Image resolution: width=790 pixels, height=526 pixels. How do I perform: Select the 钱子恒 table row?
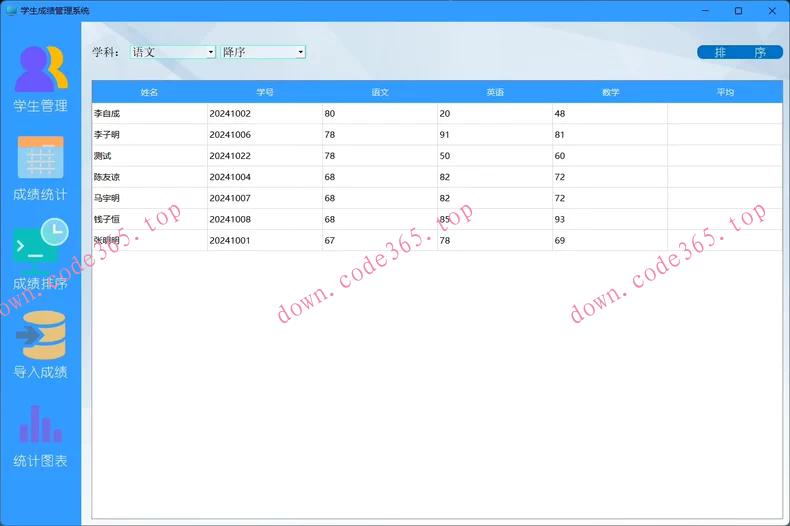click(149, 219)
